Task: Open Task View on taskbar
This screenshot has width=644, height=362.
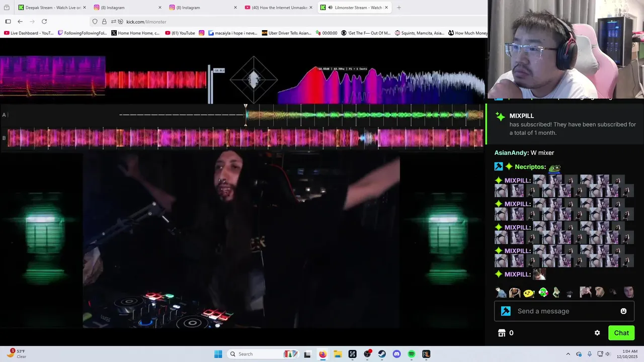Action: click(x=307, y=354)
